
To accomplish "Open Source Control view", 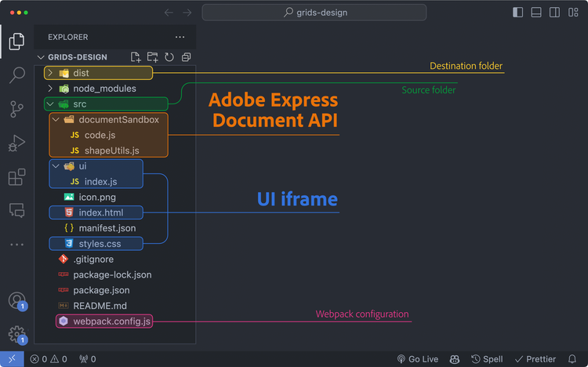I will tap(16, 109).
